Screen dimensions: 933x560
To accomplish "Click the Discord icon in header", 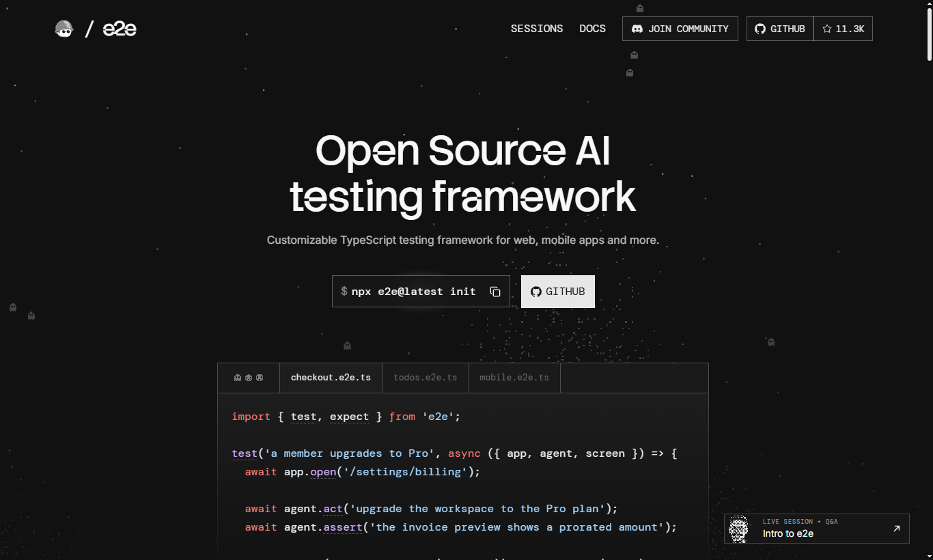I will (637, 29).
